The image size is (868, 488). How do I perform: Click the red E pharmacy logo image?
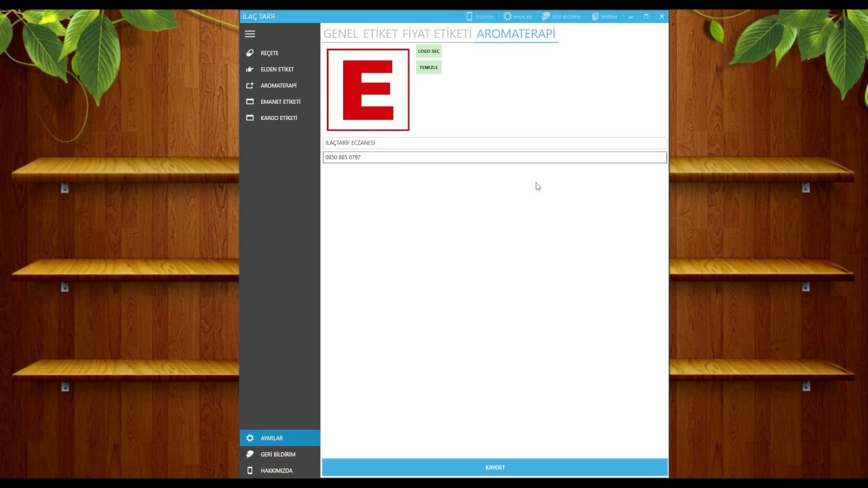pos(368,89)
